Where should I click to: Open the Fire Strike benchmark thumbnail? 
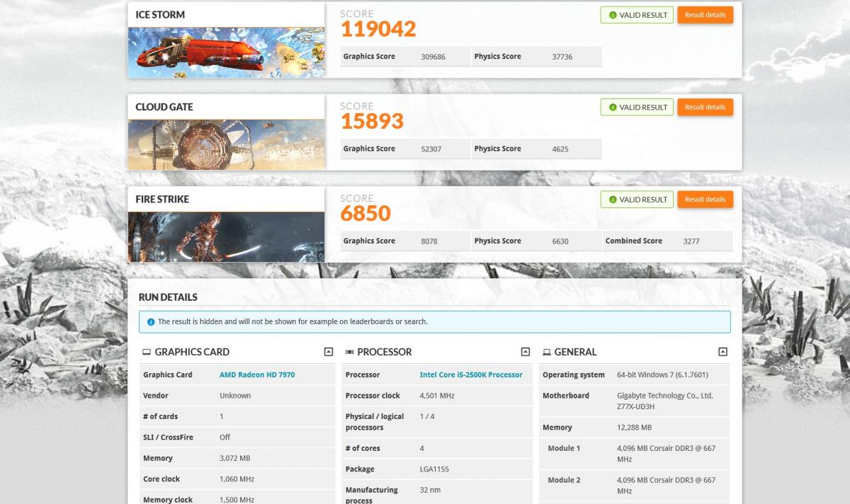coord(227,237)
